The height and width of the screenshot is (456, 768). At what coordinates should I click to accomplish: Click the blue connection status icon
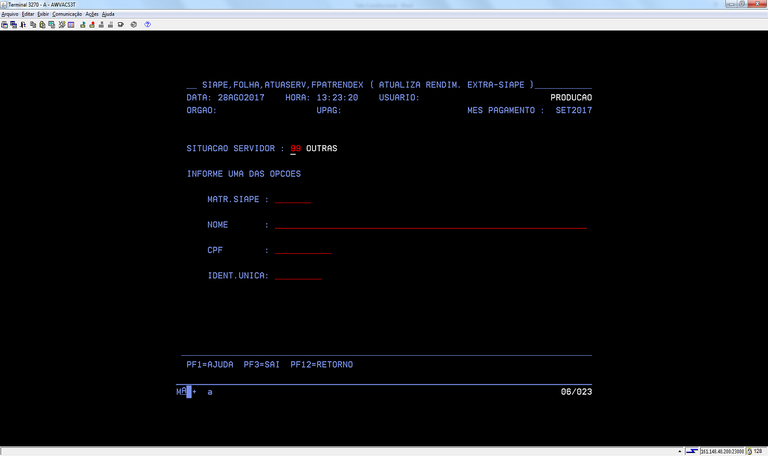coord(692,451)
